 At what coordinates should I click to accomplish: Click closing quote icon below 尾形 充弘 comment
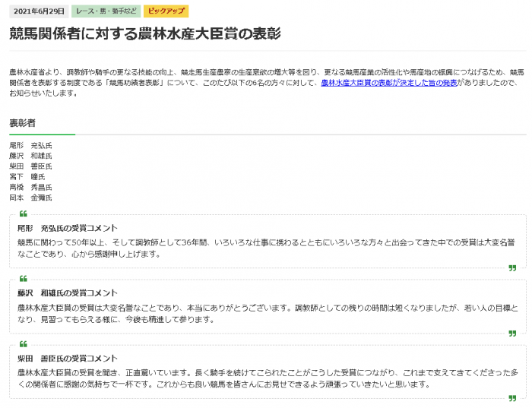(512, 267)
